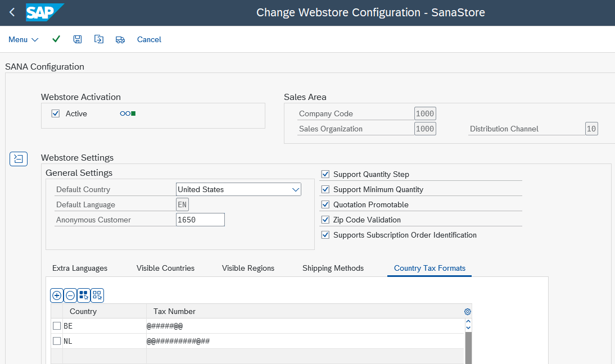Add a row with plus icon
The width and height of the screenshot is (615, 364).
tap(57, 295)
